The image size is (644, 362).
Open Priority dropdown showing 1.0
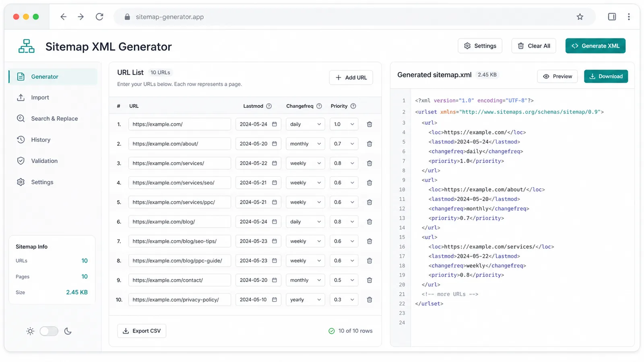pyautogui.click(x=344, y=124)
